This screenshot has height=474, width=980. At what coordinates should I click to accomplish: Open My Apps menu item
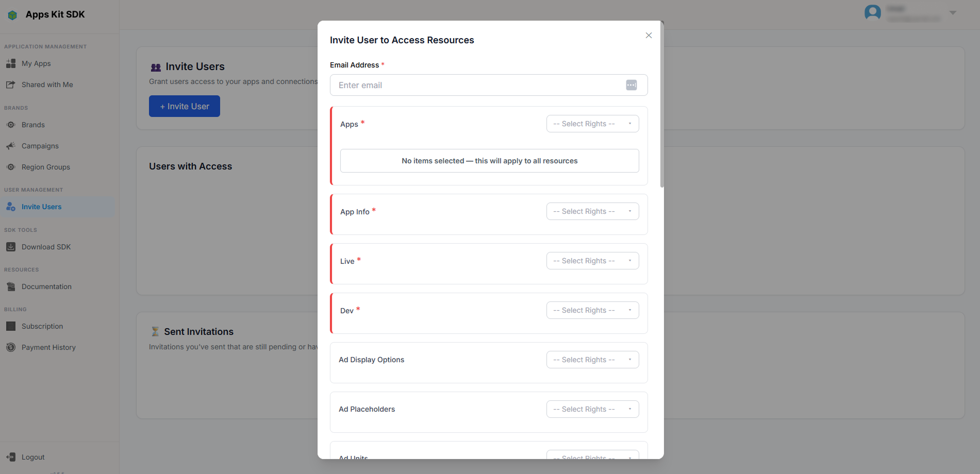pos(36,63)
